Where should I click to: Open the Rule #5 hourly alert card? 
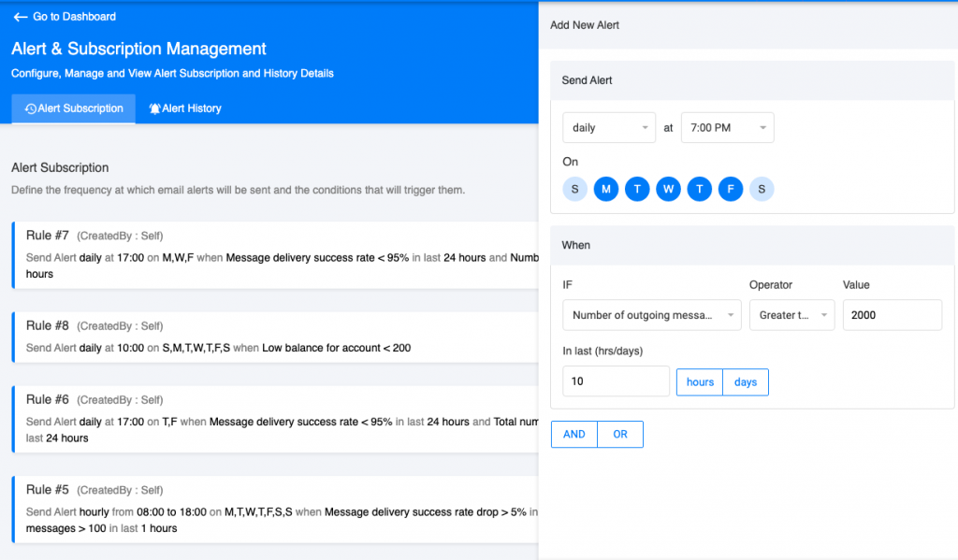276,510
